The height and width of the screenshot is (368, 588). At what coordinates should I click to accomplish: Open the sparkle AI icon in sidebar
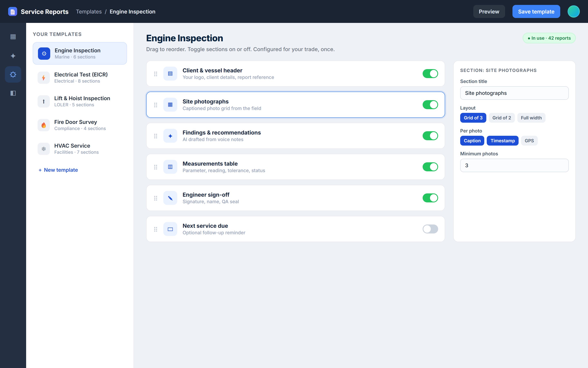(13, 56)
